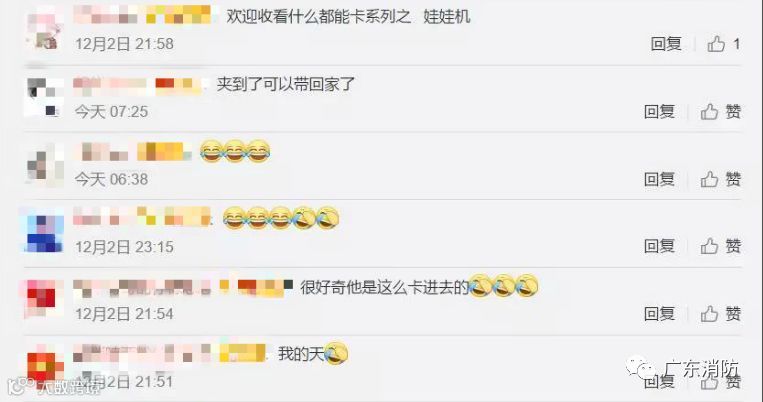Click the 广东消防 WeChat logo watermark
The height and width of the screenshot is (402, 763).
[x=640, y=368]
